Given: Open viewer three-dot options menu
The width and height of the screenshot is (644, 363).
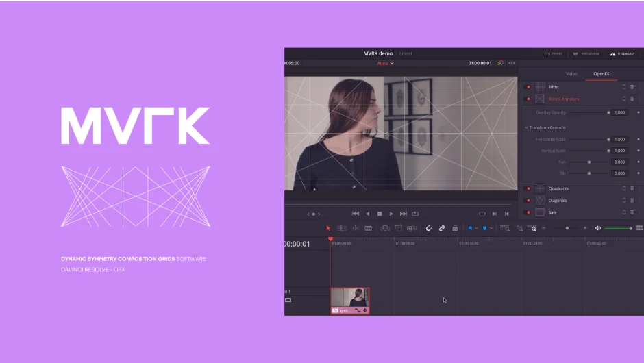Looking at the screenshot, I should point(512,63).
